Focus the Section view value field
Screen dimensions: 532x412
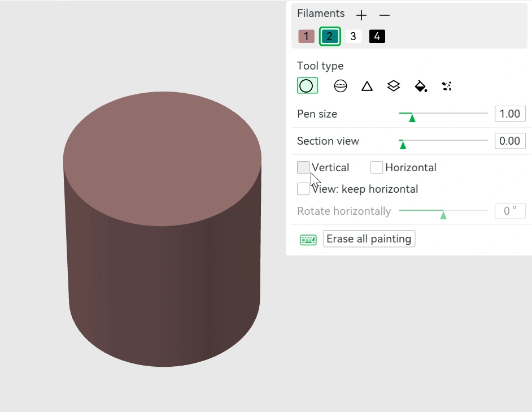click(x=510, y=141)
